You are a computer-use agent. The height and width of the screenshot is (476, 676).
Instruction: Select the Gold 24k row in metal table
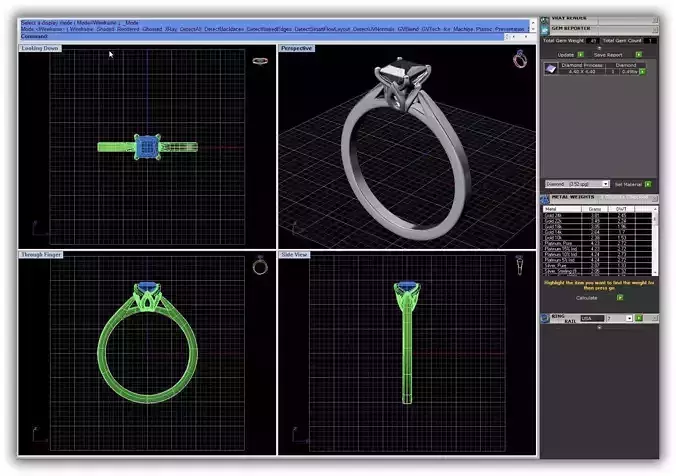597,215
